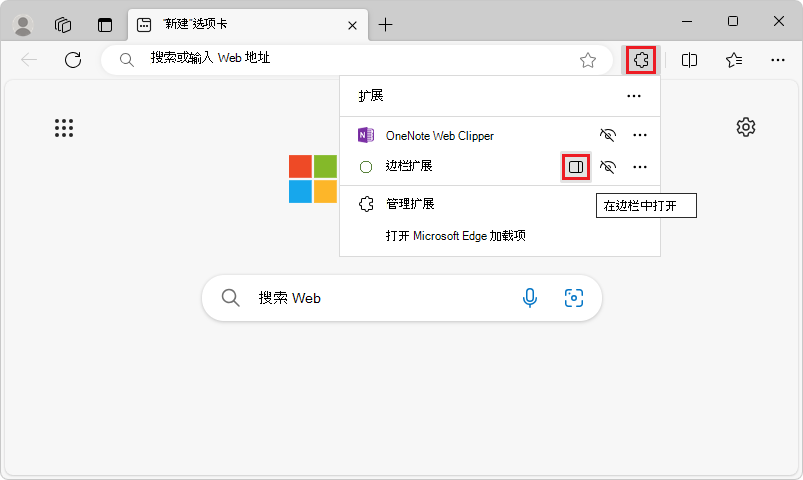Open more options in 扩展 panel header
This screenshot has height=480, width=803.
[633, 96]
